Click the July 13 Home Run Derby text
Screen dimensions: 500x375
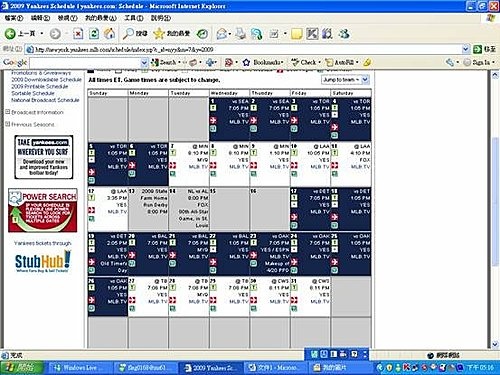point(153,201)
